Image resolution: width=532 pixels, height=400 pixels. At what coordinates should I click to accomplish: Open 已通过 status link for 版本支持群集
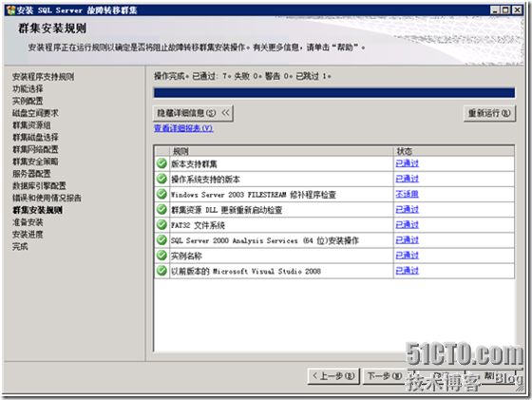(x=408, y=163)
